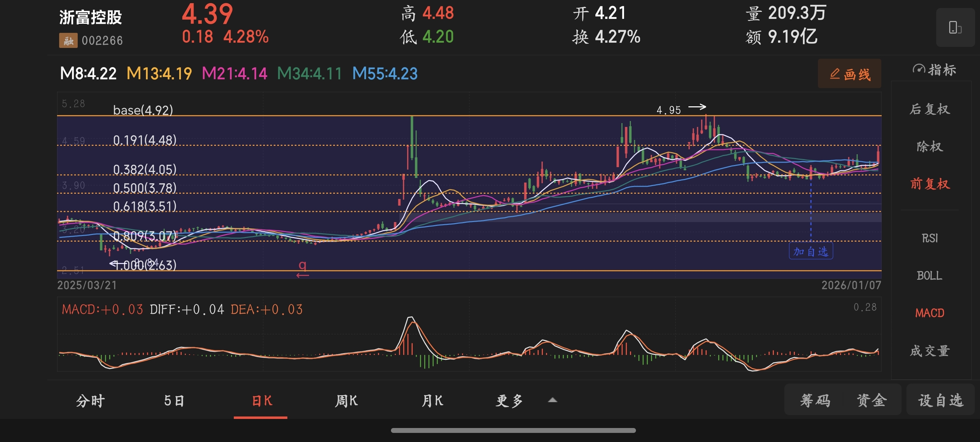Switch to the 周K weekly tab
Screen dimensions: 980x442
click(346, 401)
